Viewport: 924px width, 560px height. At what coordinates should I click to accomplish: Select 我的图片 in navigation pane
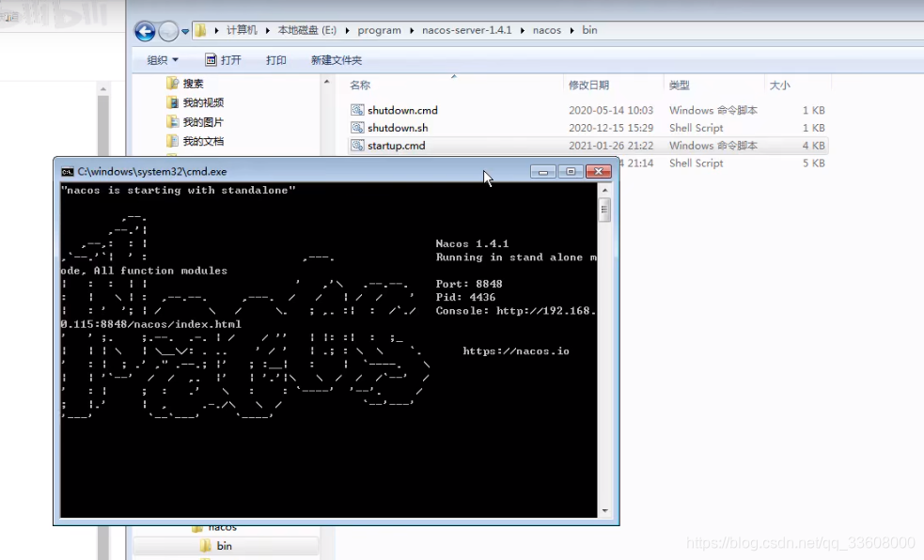tap(203, 122)
